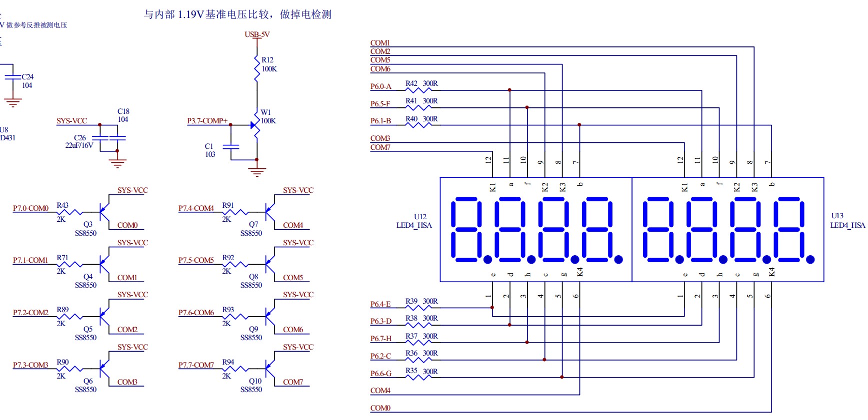Screen dimensions: 868x420
Task: Click the P7.7-COM7 net label
Action: 196,366
